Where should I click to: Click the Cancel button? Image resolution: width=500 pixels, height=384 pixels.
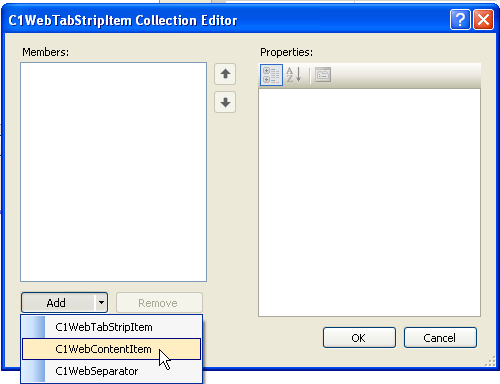[440, 338]
